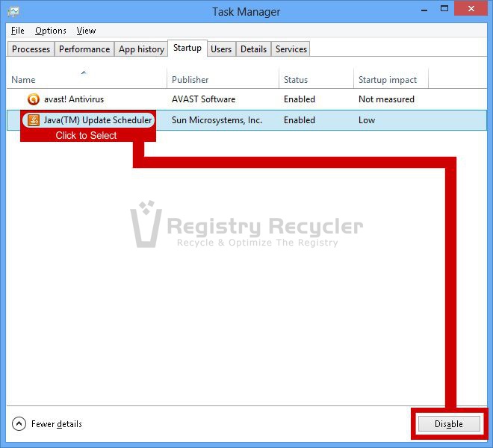
Task: Switch to the Processes tab
Action: (31, 49)
